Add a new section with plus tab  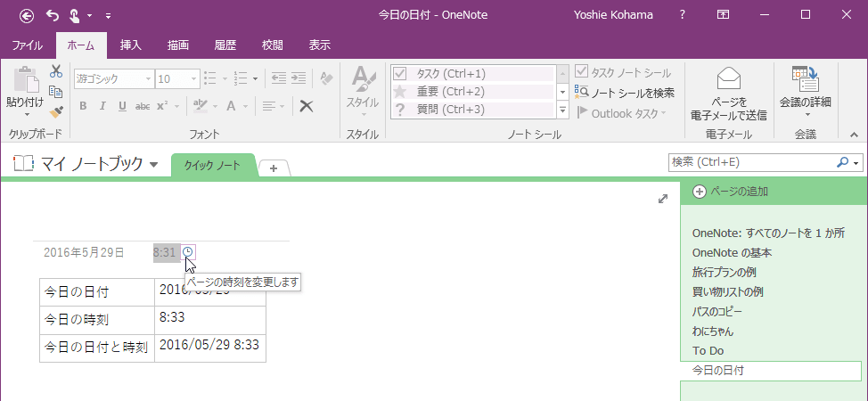pos(274,168)
